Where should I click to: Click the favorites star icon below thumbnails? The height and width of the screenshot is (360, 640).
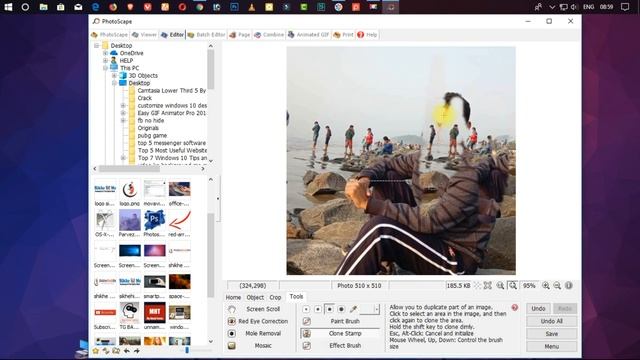[x=96, y=351]
